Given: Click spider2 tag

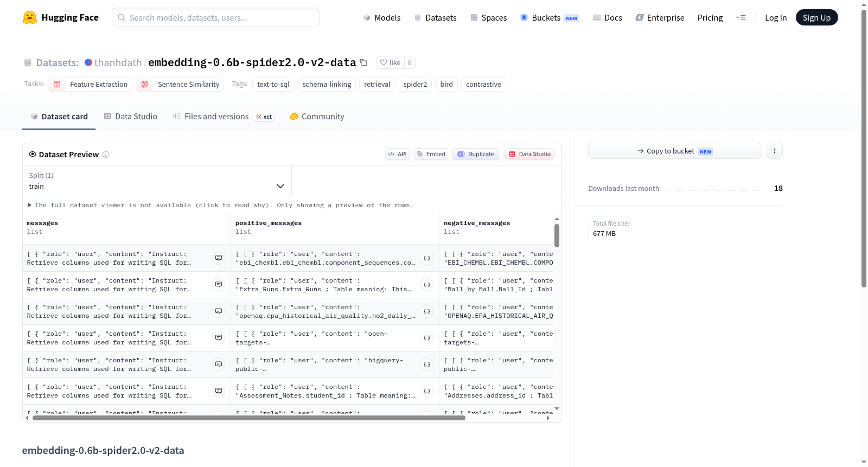Looking at the screenshot, I should 415,84.
